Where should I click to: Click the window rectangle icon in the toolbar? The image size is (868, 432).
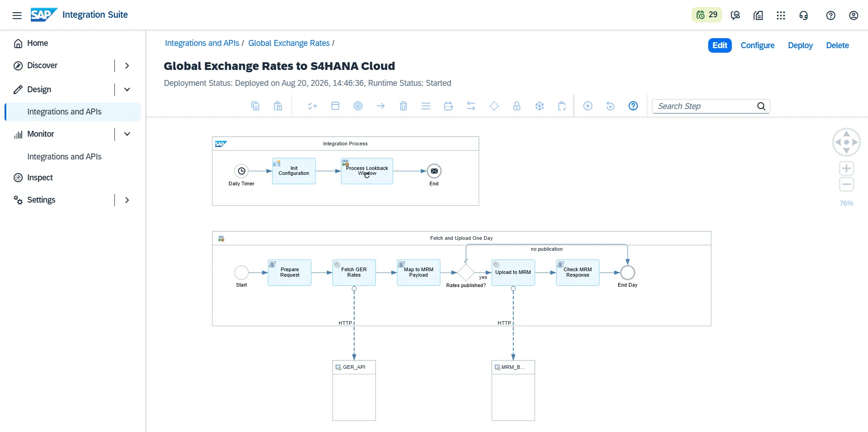tap(335, 106)
